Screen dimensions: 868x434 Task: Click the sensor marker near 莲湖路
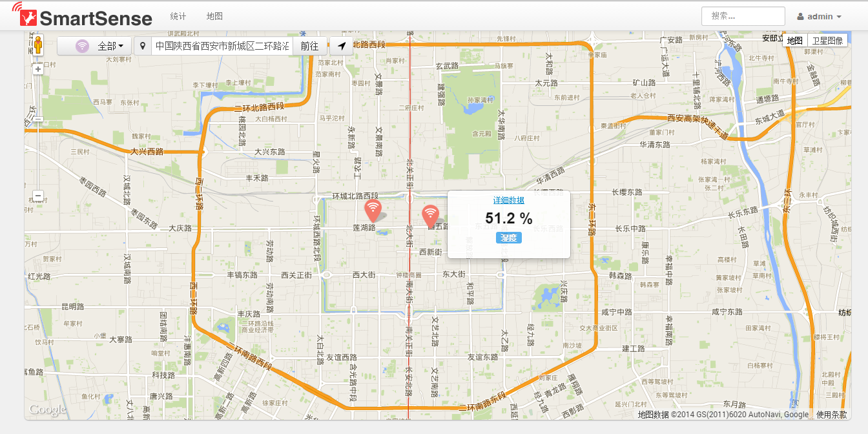373,209
